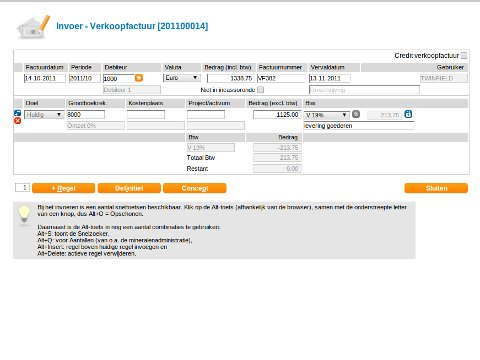
Task: Click the light bulb tip icon
Action: coord(24,215)
